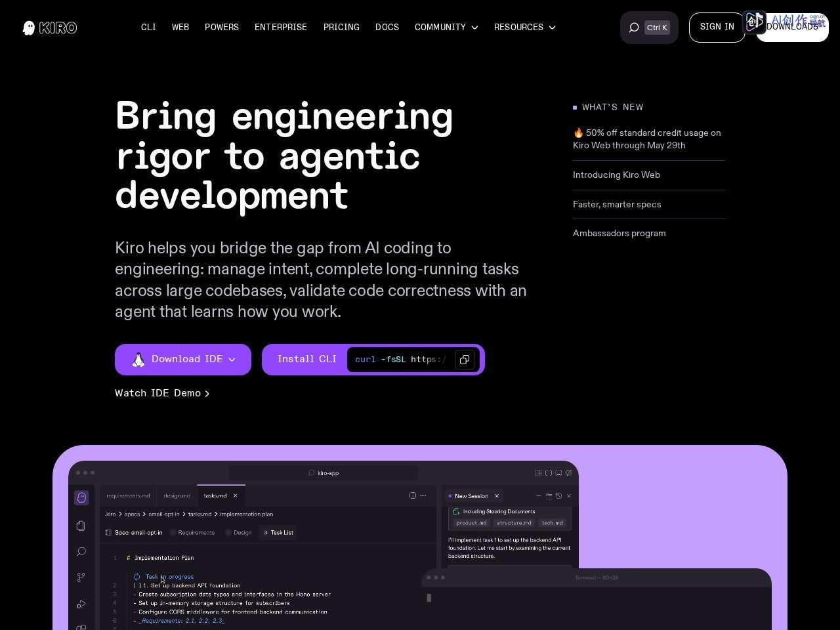Click the fire emoji promo item
Viewport: 840px width, 630px height.
(578, 133)
